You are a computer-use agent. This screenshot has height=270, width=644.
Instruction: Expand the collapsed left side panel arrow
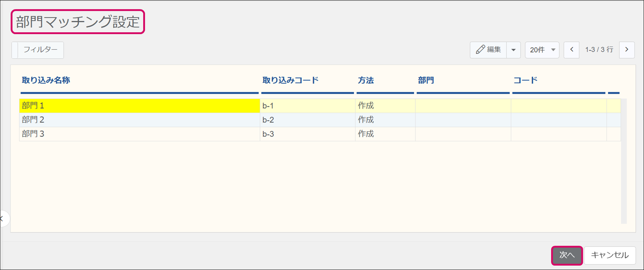(x=3, y=219)
